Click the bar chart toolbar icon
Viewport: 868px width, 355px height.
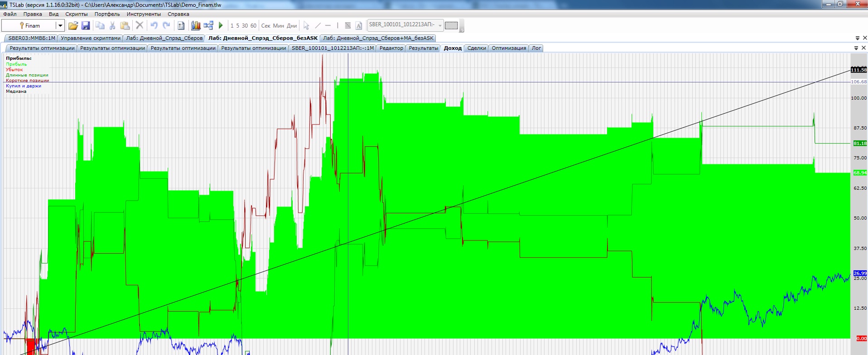pos(196,26)
